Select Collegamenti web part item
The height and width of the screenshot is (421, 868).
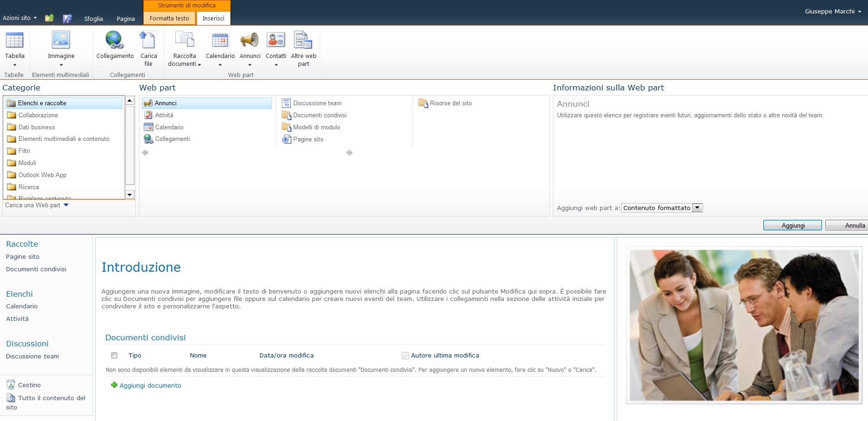(167, 139)
